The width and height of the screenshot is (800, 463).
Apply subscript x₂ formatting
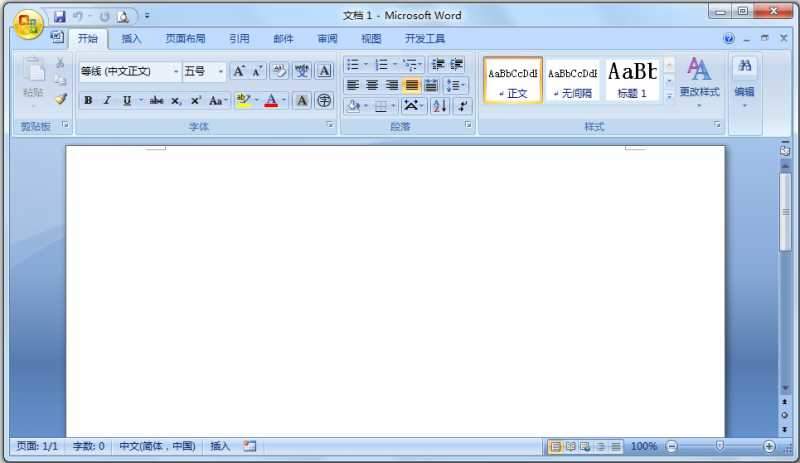[x=176, y=101]
